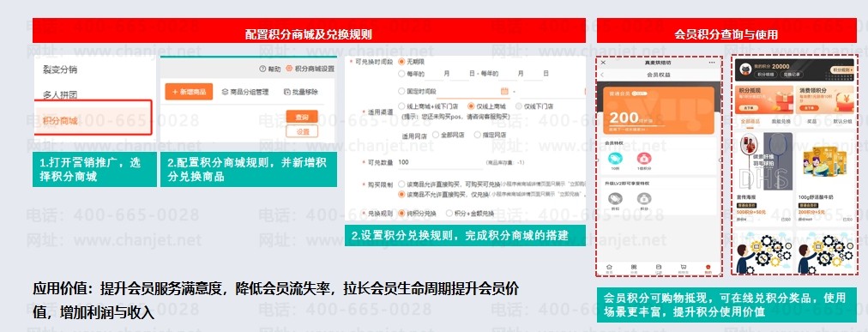This screenshot has height=332, width=868.
Task: Select the 无期限 radio option
Action: click(x=401, y=62)
